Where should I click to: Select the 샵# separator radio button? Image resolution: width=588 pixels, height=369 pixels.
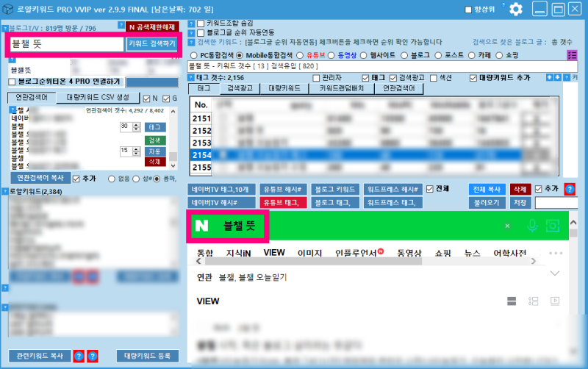point(136,179)
